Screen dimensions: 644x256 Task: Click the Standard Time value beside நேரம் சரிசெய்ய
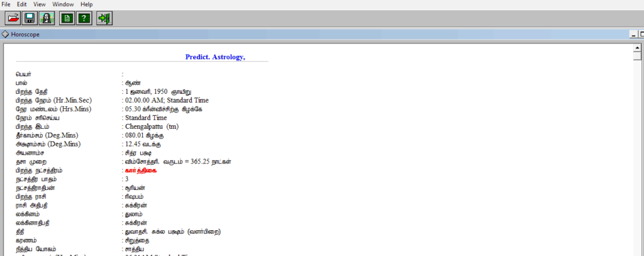(x=146, y=118)
